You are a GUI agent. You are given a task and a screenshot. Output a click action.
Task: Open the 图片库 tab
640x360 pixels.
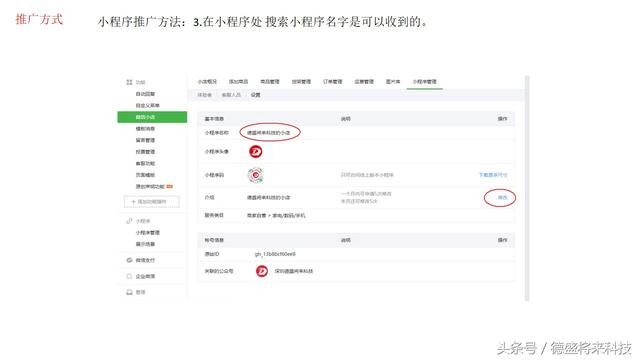[x=393, y=82]
